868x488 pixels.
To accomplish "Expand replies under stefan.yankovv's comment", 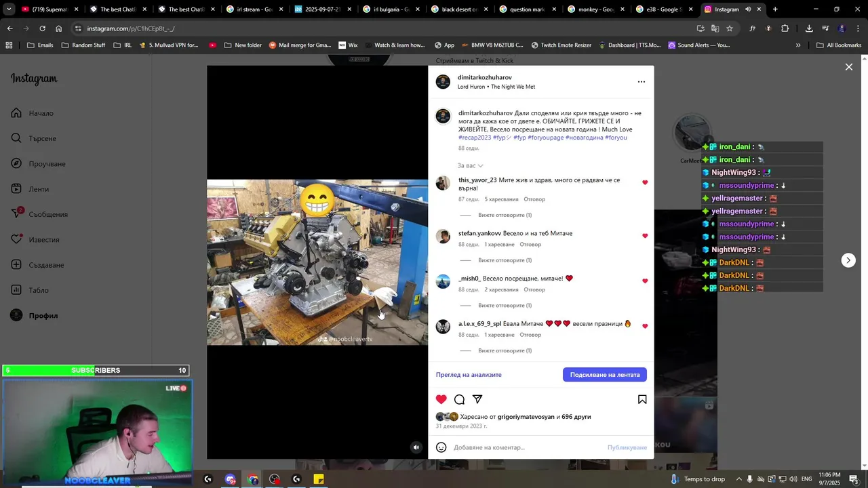I will (x=505, y=260).
